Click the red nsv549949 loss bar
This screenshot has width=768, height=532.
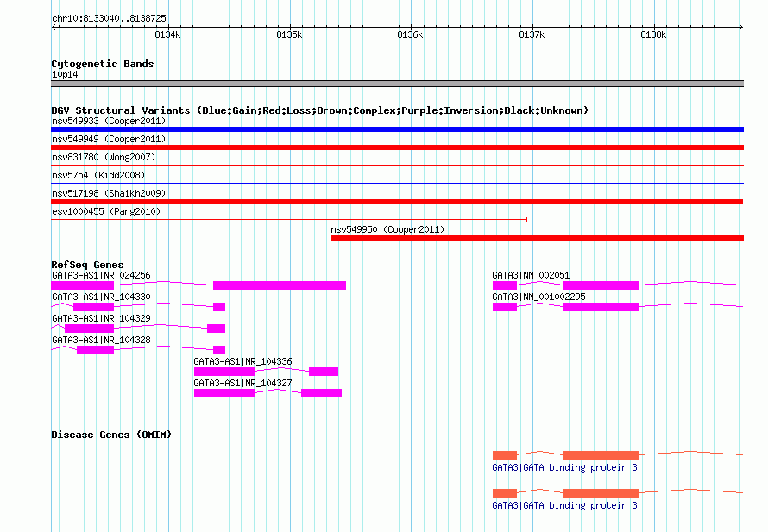pos(397,147)
